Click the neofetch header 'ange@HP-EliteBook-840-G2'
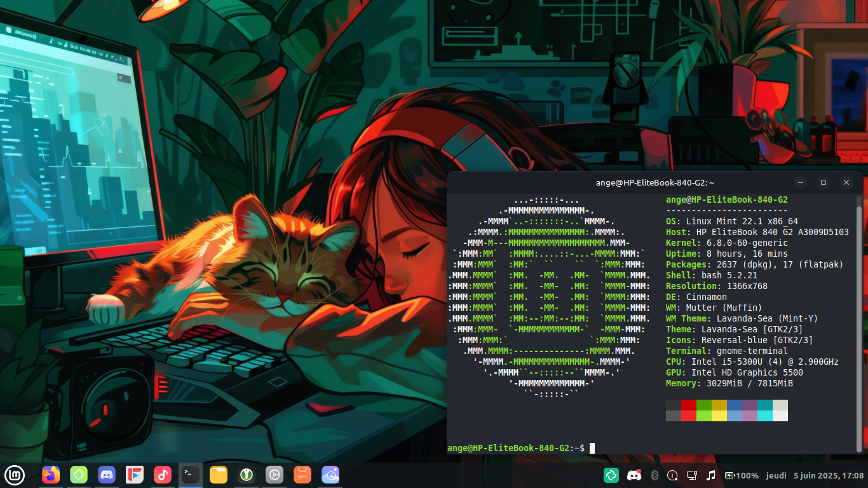868x488 pixels. pyautogui.click(x=727, y=200)
